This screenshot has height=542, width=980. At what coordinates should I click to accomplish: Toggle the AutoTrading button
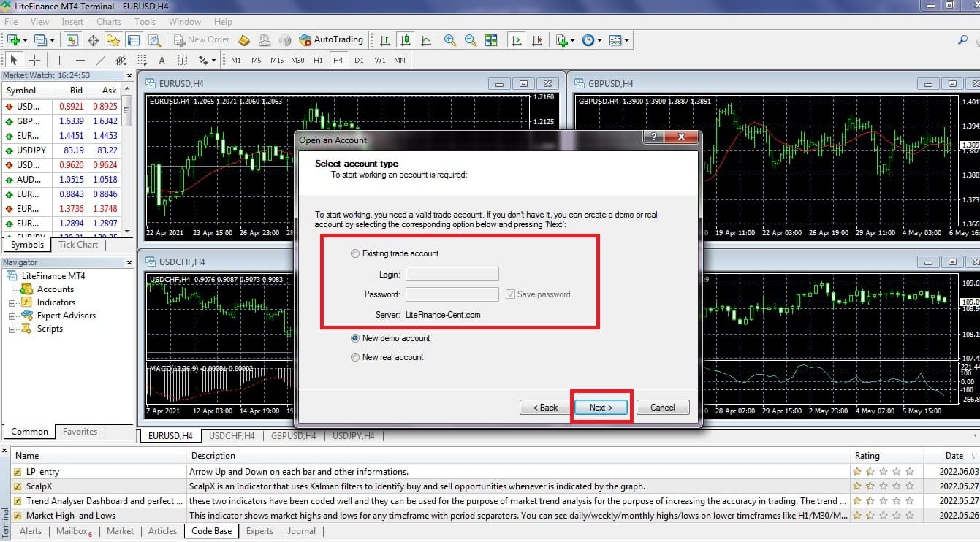coord(330,40)
